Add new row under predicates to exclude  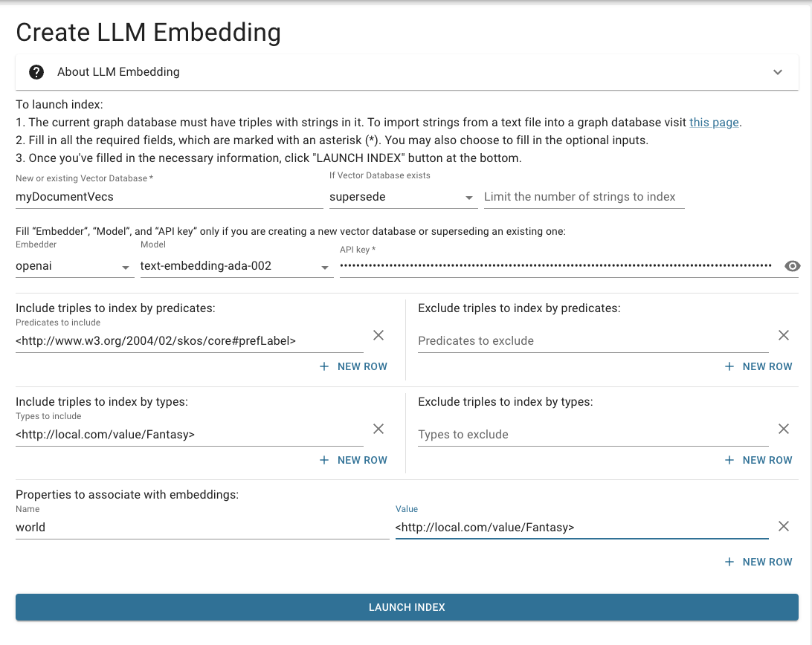click(759, 366)
